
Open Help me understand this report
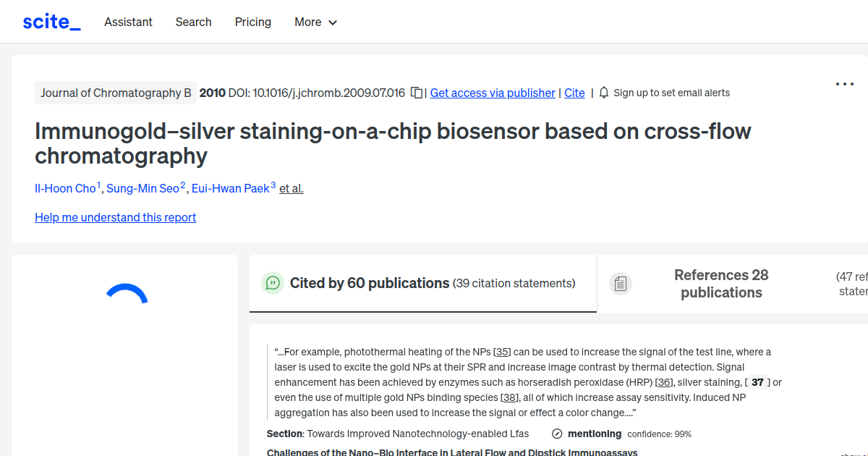pos(115,217)
